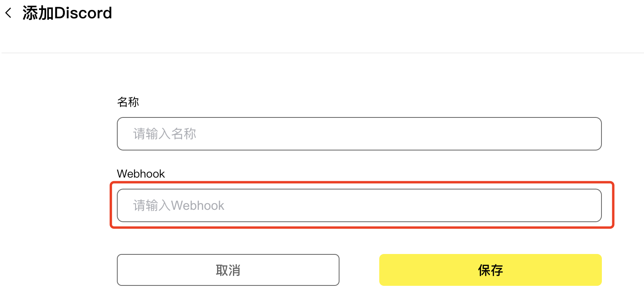Click the 添加Discord page title
The width and height of the screenshot is (644, 293).
click(x=67, y=13)
